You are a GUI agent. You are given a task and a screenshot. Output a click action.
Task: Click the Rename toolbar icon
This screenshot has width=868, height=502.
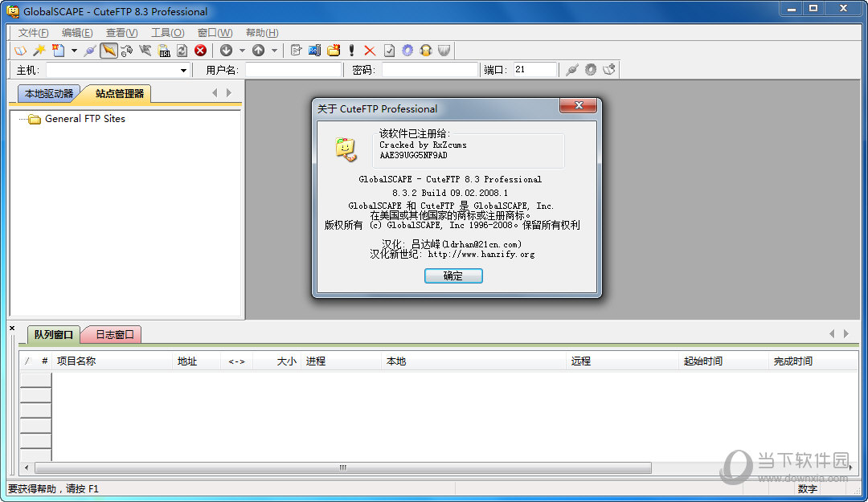(x=314, y=51)
